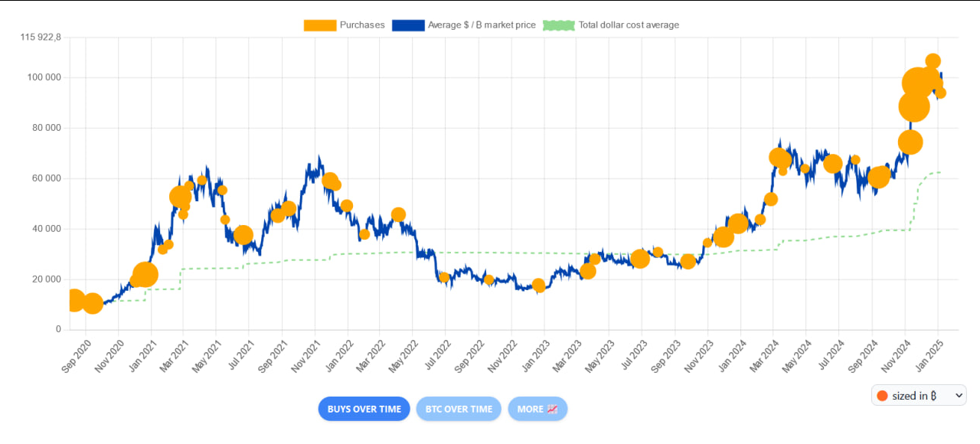The height and width of the screenshot is (444, 980).
Task: Toggle the Purchases series legend label
Action: point(362,25)
